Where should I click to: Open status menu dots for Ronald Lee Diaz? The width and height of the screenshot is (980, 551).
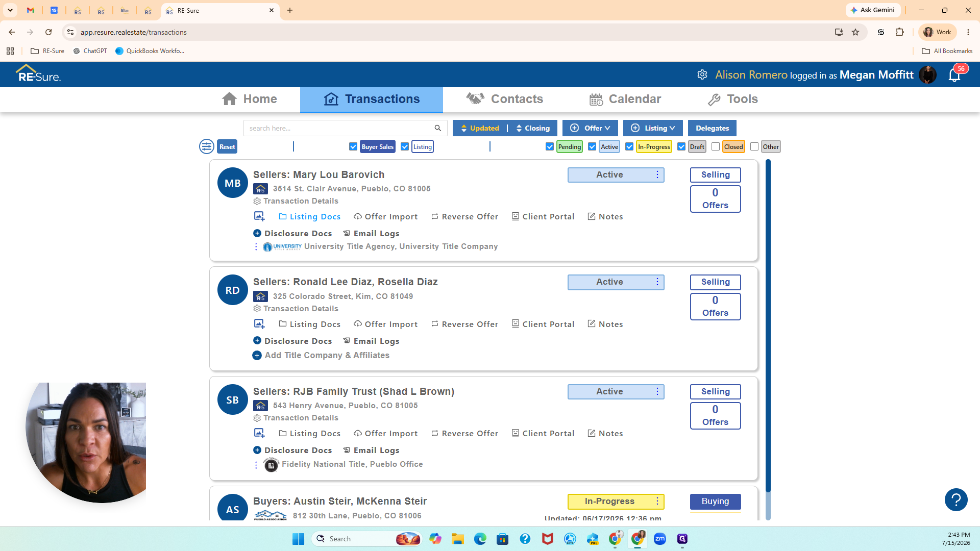(657, 282)
